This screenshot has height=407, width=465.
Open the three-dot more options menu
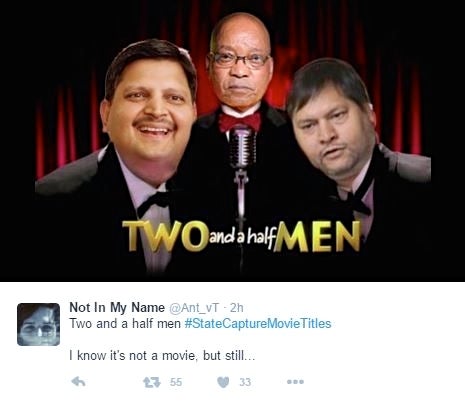coord(295,382)
